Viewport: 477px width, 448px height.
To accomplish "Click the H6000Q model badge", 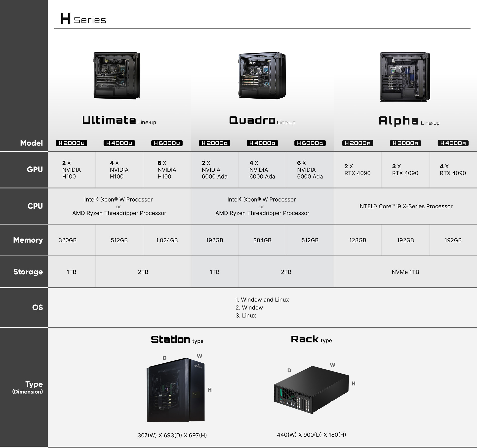I will (x=310, y=143).
